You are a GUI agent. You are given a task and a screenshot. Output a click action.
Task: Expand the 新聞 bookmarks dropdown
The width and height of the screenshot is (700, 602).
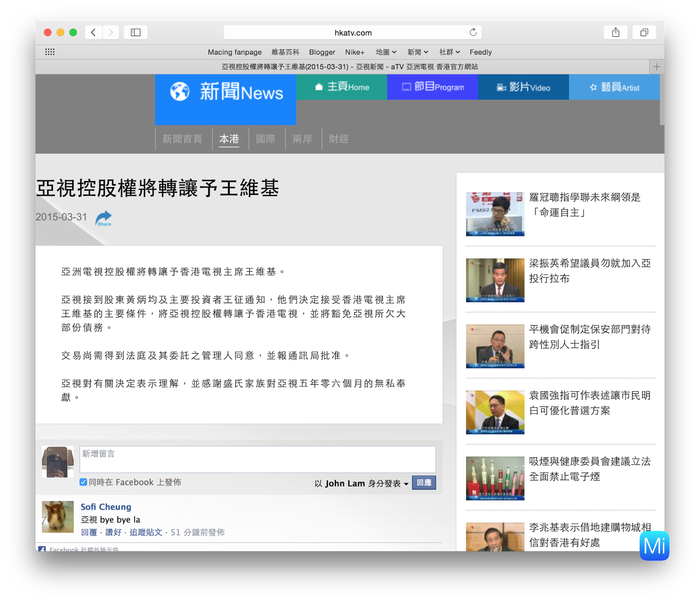(418, 52)
